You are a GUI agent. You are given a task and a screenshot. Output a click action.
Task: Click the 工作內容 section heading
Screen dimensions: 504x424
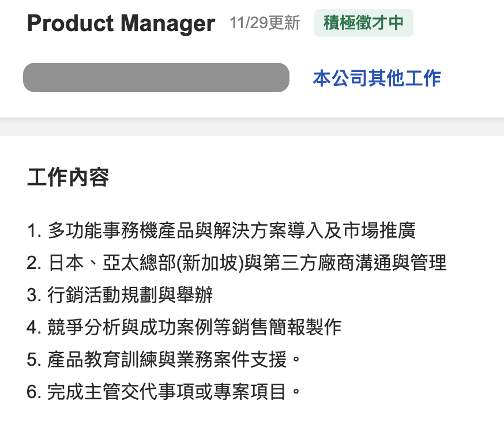click(67, 177)
